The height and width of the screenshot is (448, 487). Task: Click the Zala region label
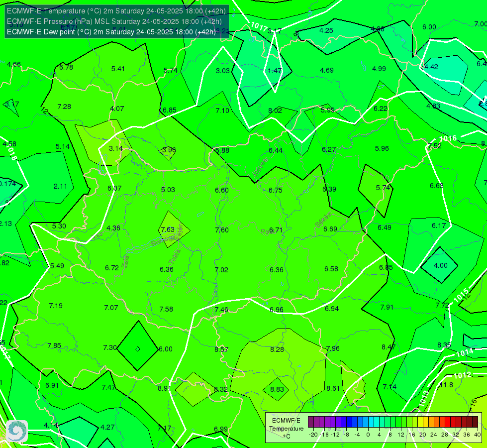coord(125,262)
